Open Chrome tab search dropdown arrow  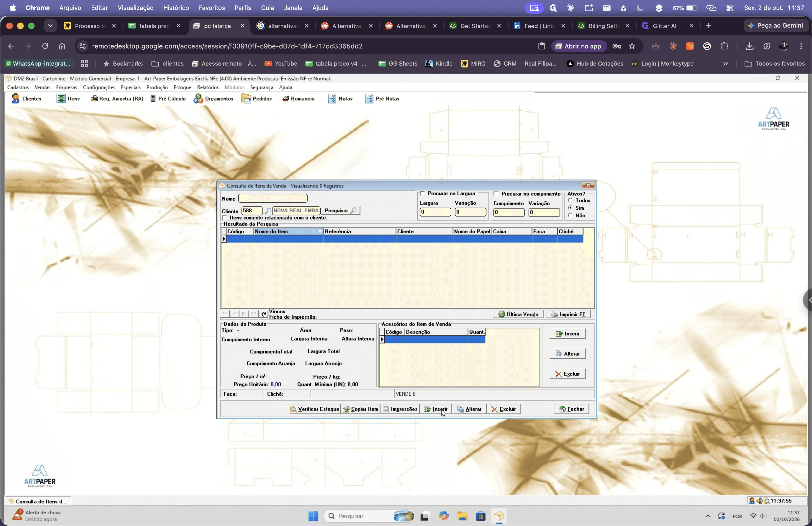(x=50, y=26)
